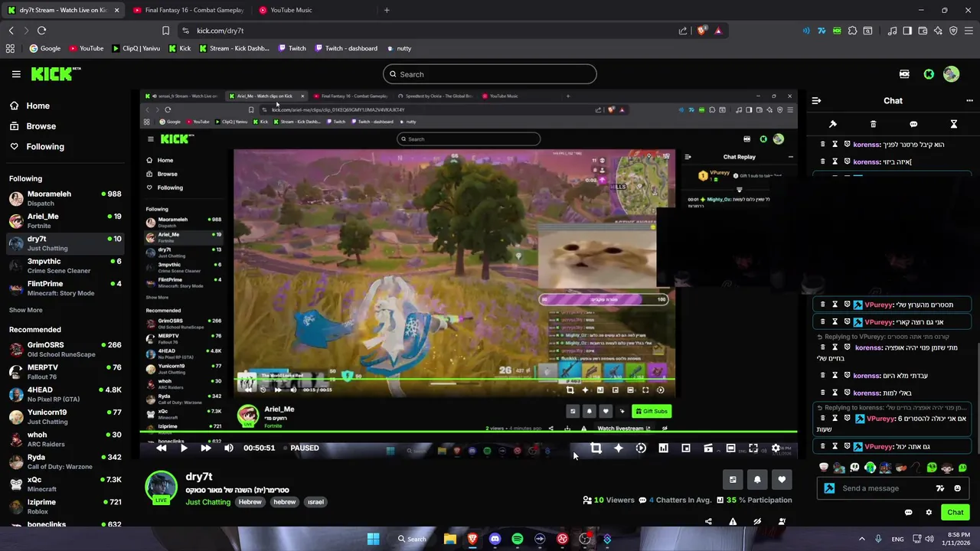Open the user avatar menu in header
This screenshot has height=551, width=980.
click(951, 74)
